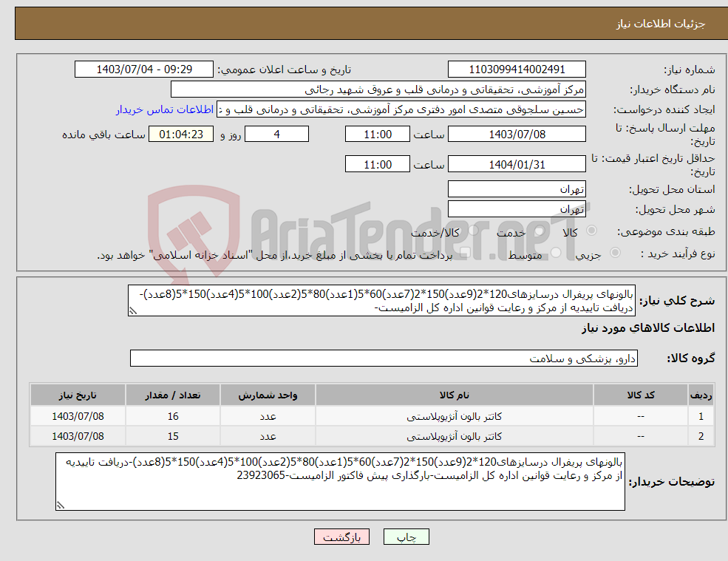Click the unit عدد in row 1
728x561 pixels.
pyautogui.click(x=268, y=416)
